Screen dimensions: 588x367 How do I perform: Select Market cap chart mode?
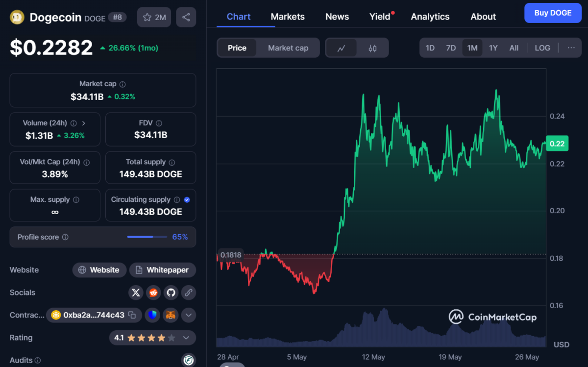pos(288,48)
